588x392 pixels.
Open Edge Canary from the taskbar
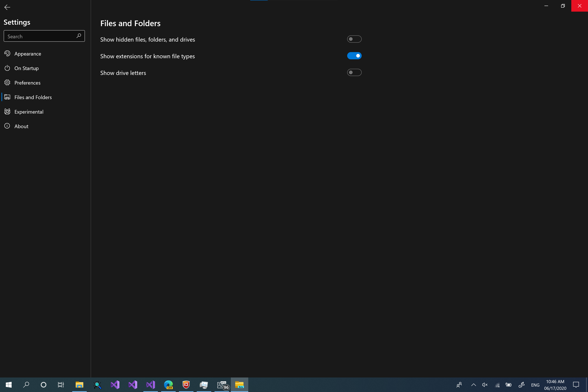pyautogui.click(x=168, y=385)
